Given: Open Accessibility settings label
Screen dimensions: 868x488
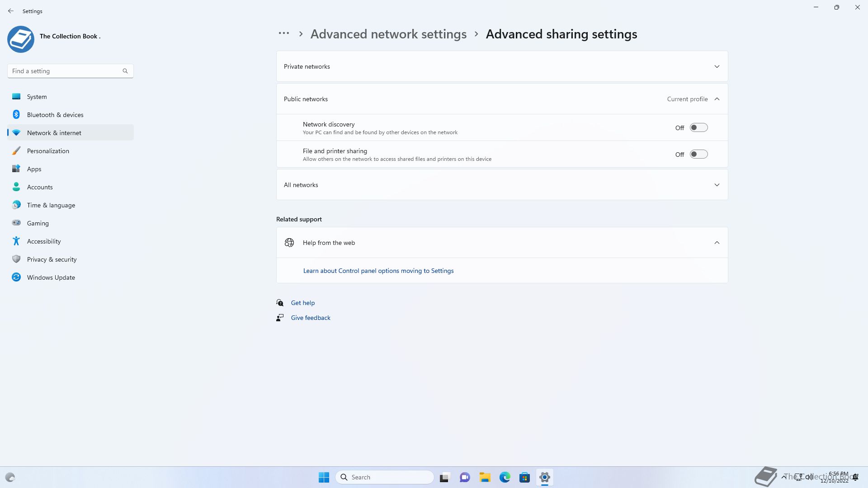Looking at the screenshot, I should click(44, 241).
